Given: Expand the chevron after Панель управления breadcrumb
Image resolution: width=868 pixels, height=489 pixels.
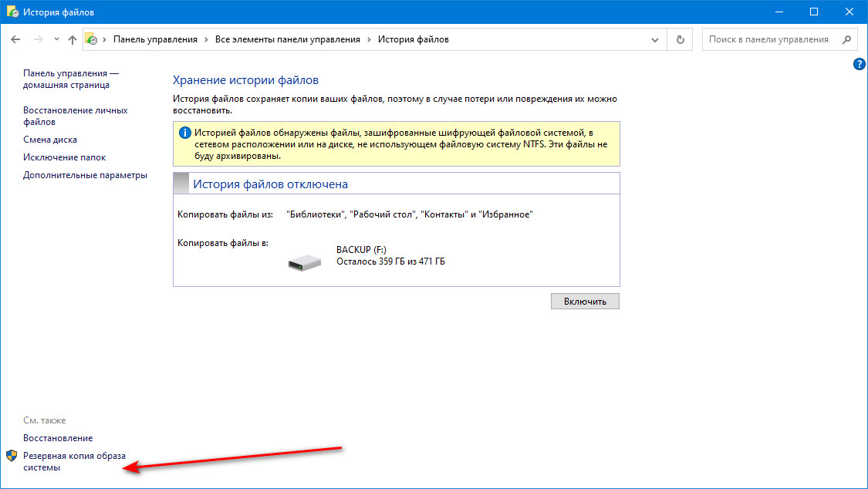Looking at the screenshot, I should point(206,39).
